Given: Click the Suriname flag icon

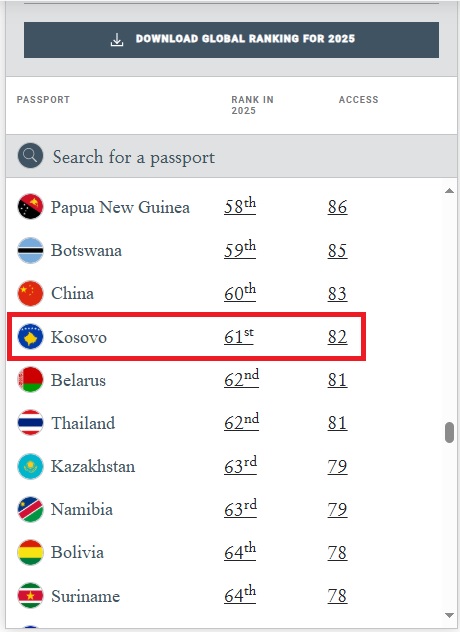Looking at the screenshot, I should tap(30, 596).
